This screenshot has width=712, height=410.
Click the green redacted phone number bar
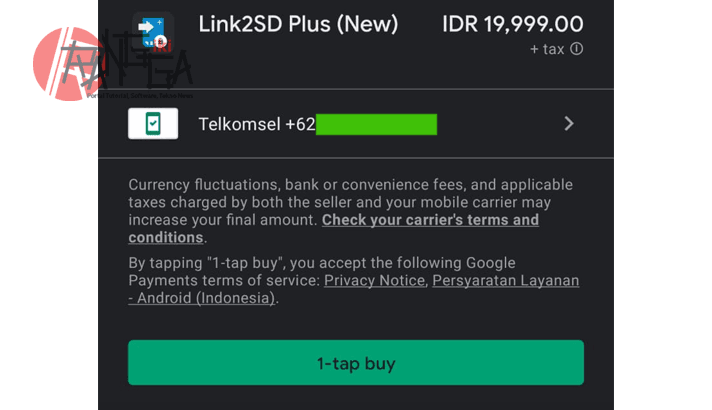377,124
